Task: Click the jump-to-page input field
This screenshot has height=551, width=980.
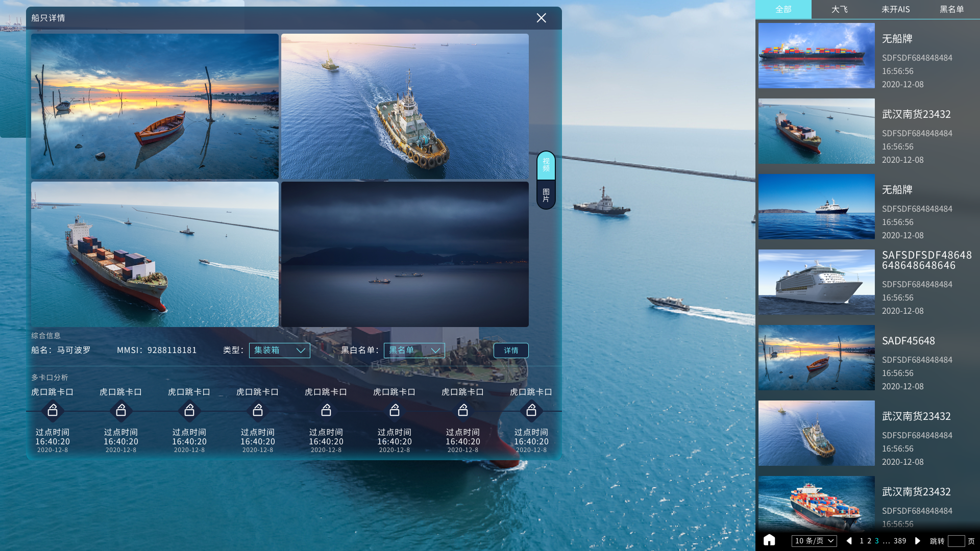Action: 956,541
